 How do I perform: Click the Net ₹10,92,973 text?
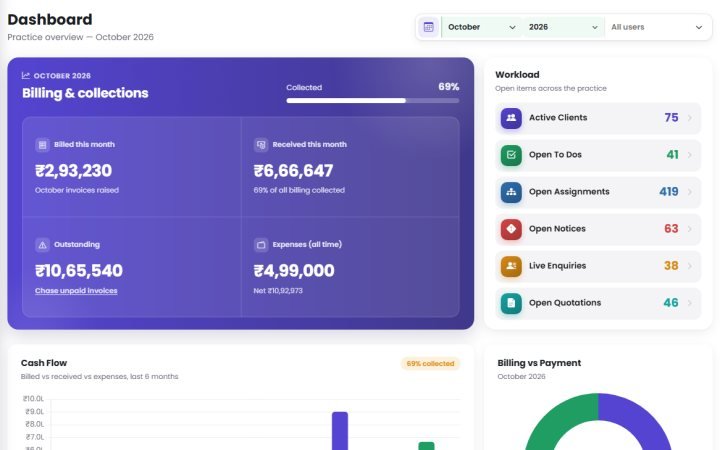278,291
